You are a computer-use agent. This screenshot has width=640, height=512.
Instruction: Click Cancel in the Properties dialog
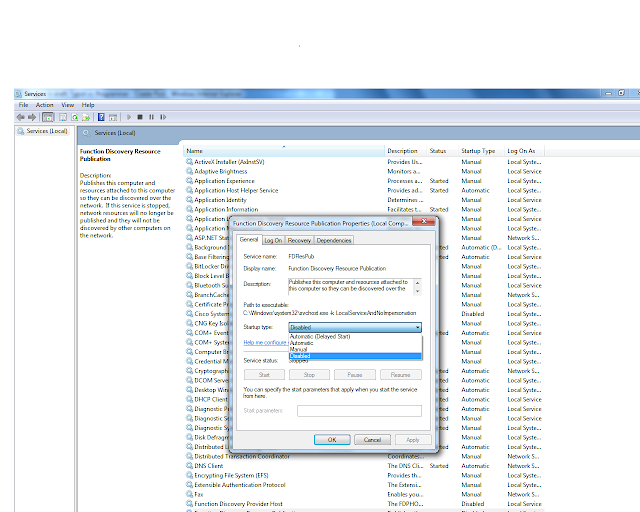click(x=372, y=440)
